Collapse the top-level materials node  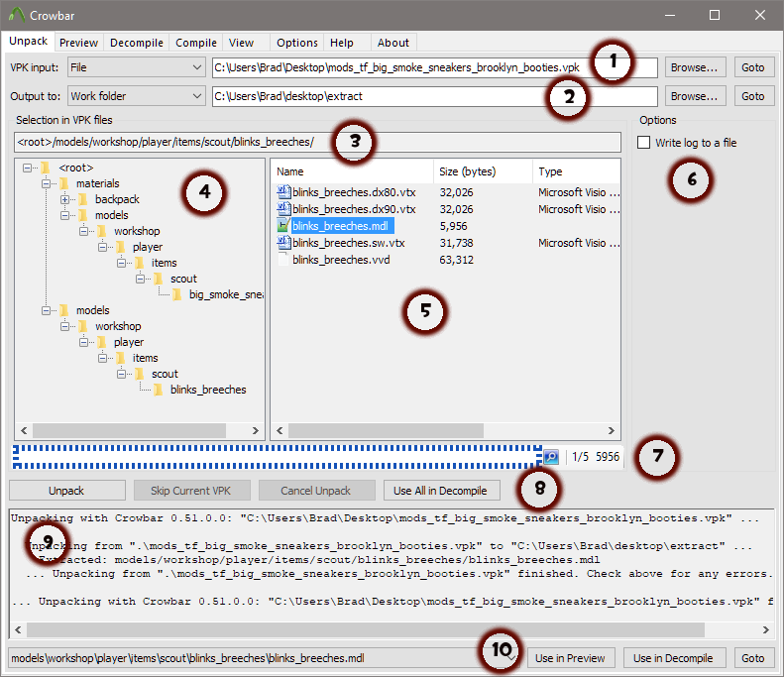coord(46,183)
